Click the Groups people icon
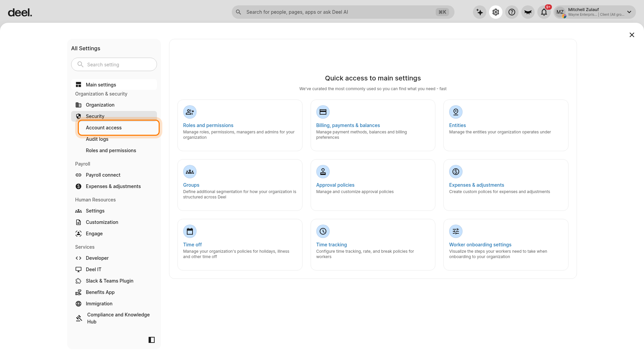 pyautogui.click(x=190, y=172)
